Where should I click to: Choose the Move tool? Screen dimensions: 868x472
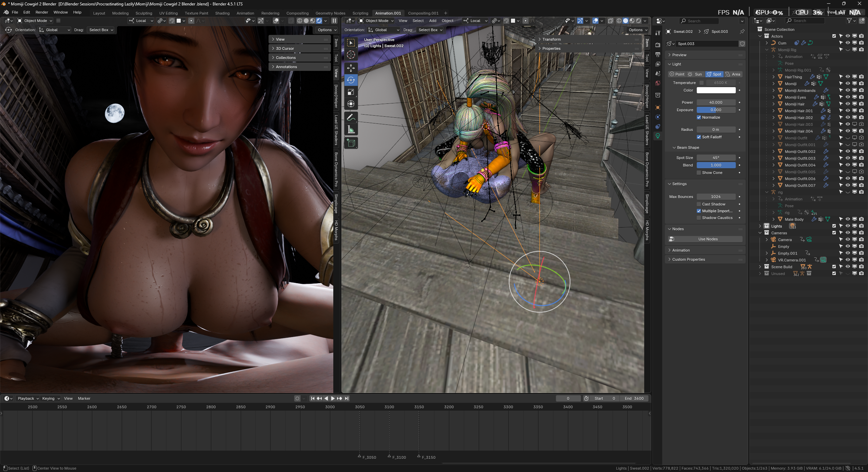coord(351,68)
